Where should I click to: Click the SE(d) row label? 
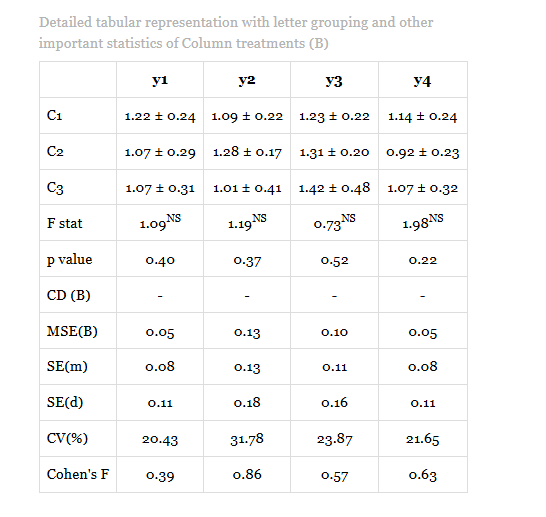click(65, 402)
